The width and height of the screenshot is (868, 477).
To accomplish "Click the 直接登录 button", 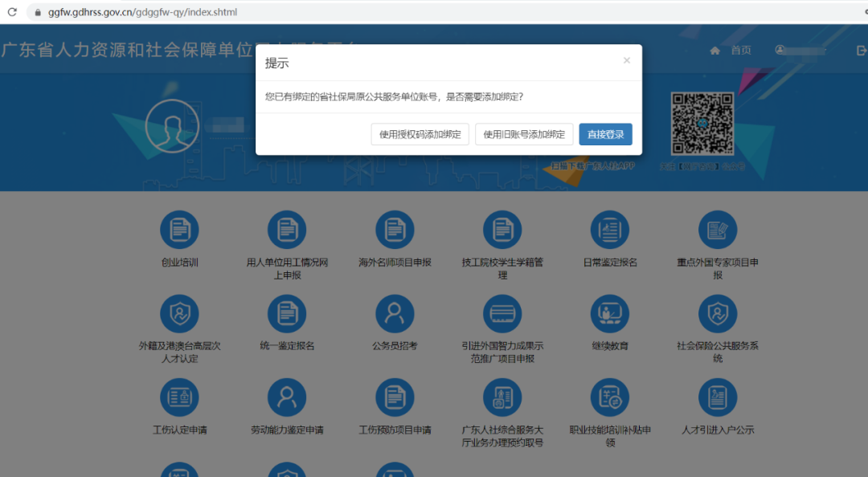I will [605, 134].
